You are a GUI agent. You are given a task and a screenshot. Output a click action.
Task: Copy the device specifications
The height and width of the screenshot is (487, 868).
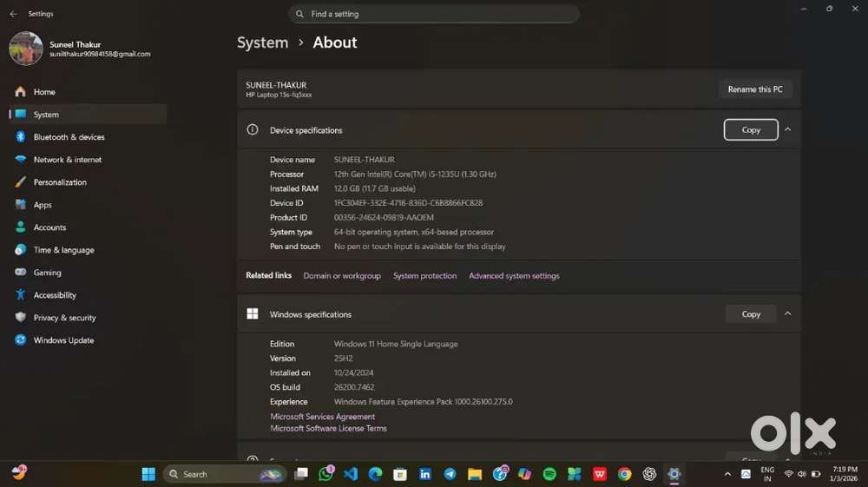(x=751, y=129)
